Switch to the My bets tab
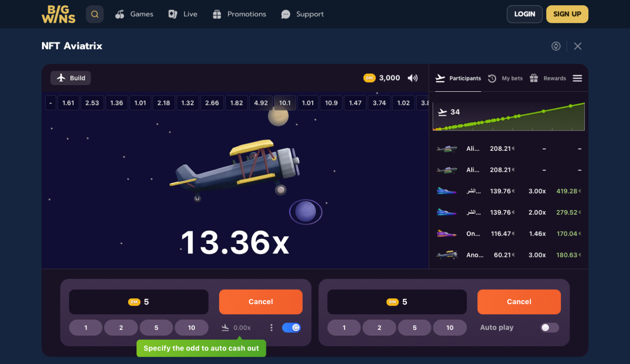This screenshot has width=630, height=364. pos(505,78)
